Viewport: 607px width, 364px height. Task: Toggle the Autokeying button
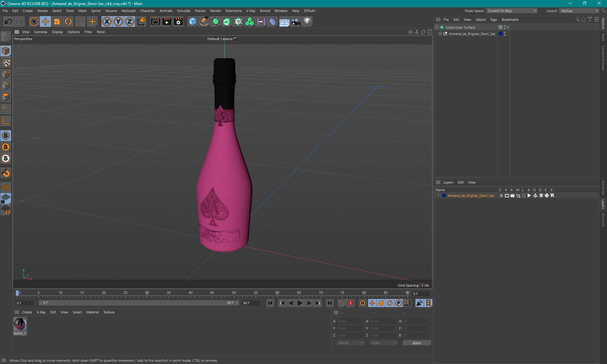351,303
